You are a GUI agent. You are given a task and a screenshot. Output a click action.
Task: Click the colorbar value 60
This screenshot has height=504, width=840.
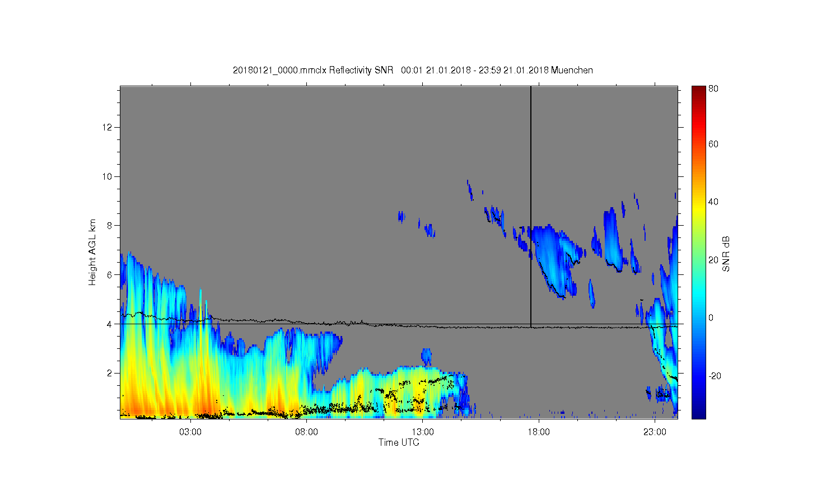click(713, 144)
